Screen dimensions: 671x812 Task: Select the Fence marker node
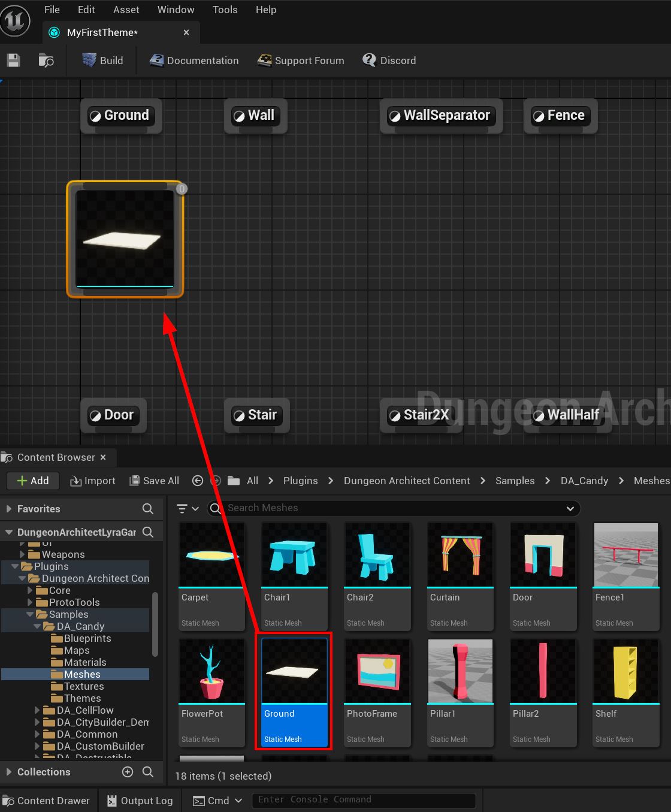[x=561, y=116]
